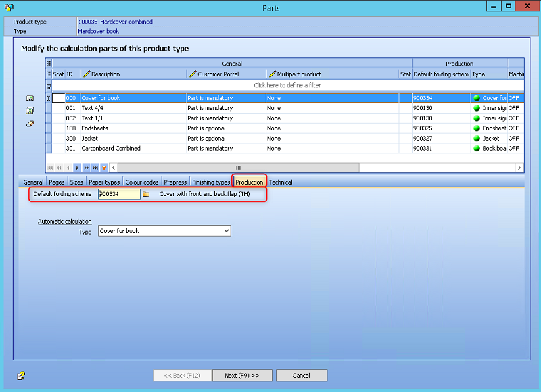Click OFF machine cell in Jacket row
The image size is (541, 392).
click(x=515, y=139)
